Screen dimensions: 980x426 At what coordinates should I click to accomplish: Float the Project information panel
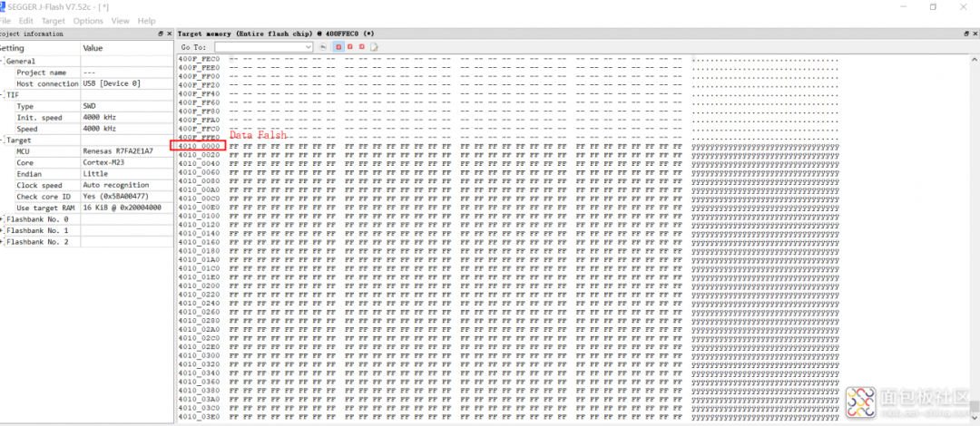pyautogui.click(x=159, y=34)
